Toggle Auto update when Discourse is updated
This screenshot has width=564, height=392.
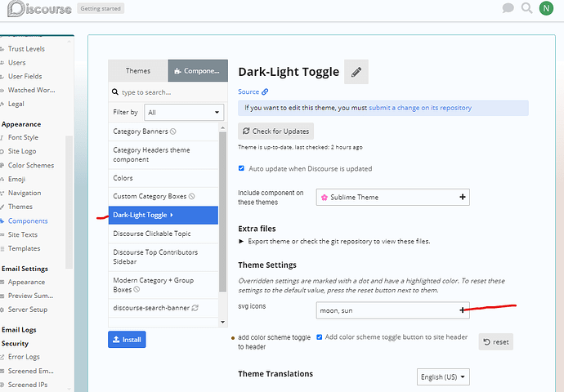coord(241,168)
